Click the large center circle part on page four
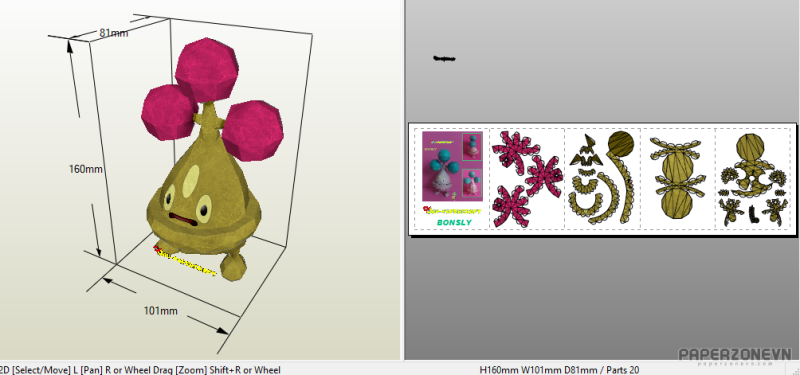Image resolution: width=800 pixels, height=375 pixels. coord(677,172)
